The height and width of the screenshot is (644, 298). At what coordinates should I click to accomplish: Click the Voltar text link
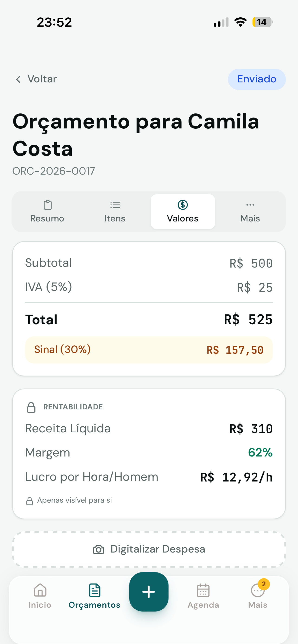click(x=42, y=79)
